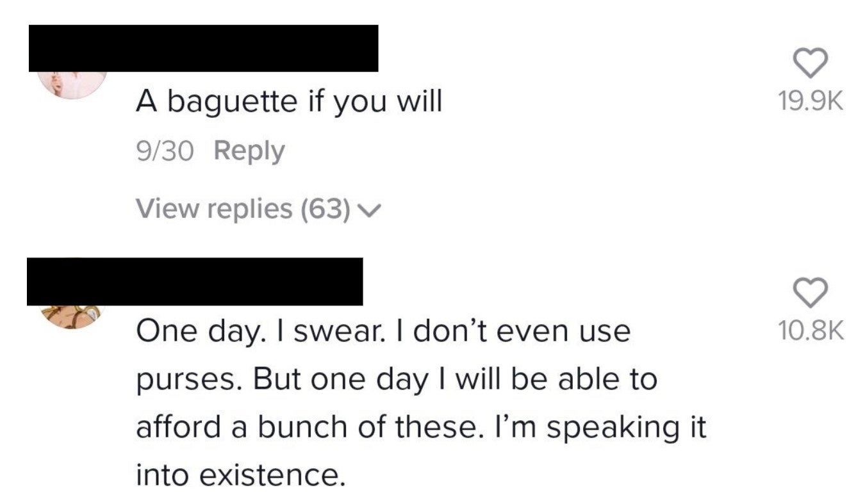Click the "(63)" replies count
The height and width of the screenshot is (504, 865).
(x=326, y=209)
